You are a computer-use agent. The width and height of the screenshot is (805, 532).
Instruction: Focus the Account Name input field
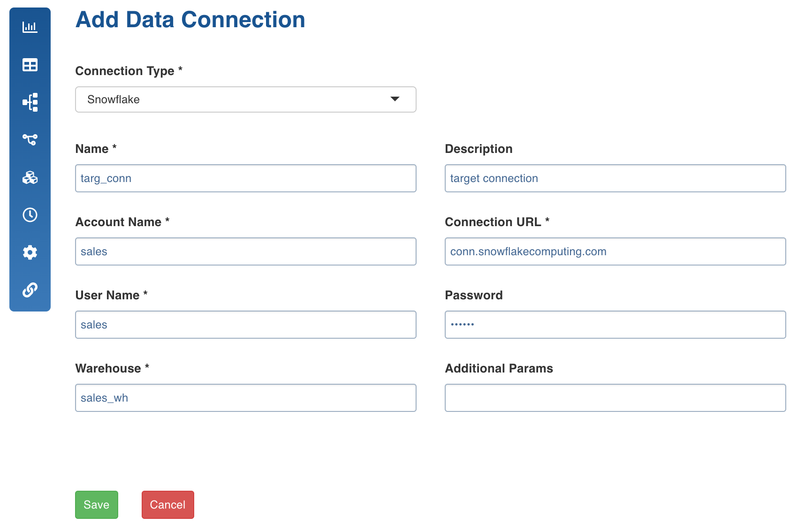pyautogui.click(x=246, y=251)
